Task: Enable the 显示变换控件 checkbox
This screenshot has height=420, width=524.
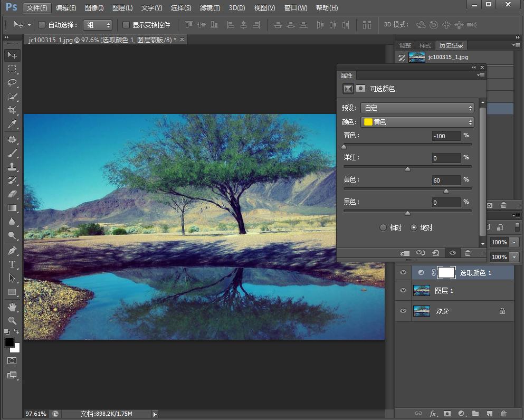Action: [x=126, y=25]
